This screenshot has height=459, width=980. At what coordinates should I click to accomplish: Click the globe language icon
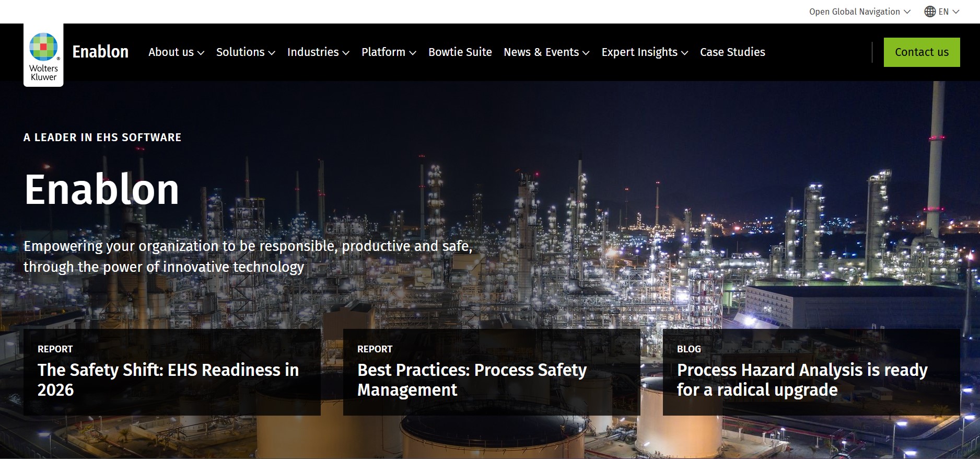(930, 12)
